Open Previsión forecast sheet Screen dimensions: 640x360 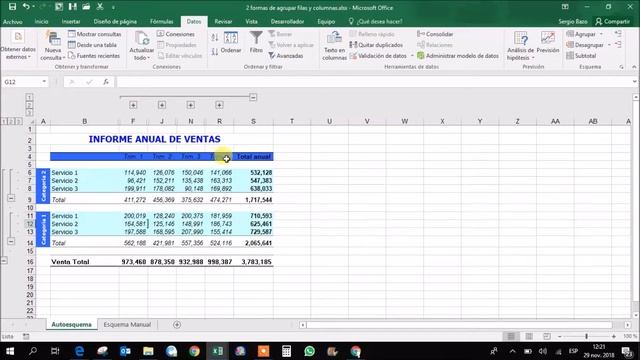(548, 42)
